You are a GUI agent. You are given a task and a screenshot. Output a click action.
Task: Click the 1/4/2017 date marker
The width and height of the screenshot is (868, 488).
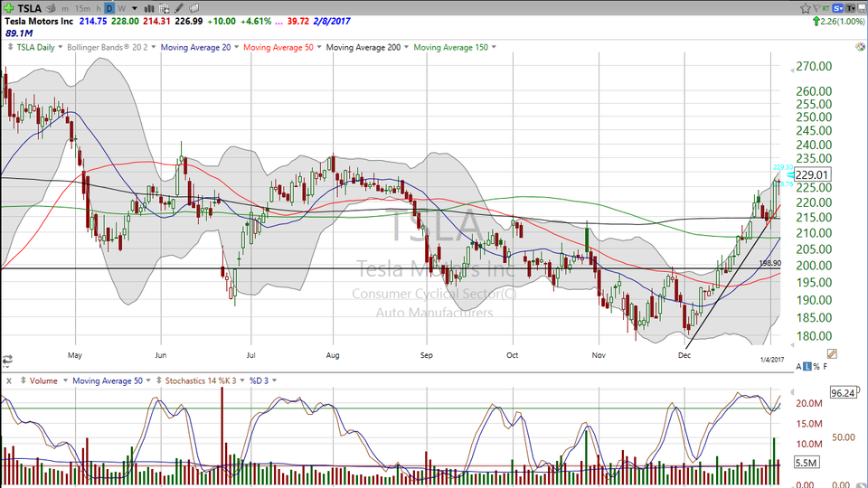click(771, 360)
